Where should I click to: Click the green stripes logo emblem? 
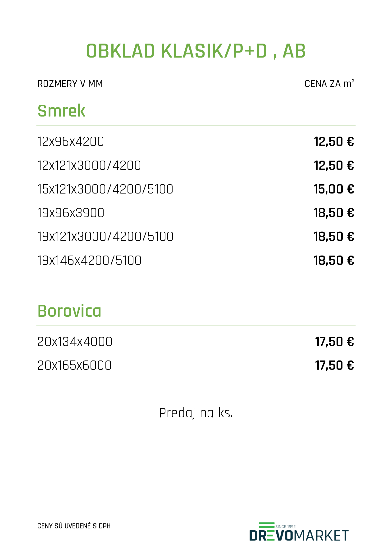[266, 525]
